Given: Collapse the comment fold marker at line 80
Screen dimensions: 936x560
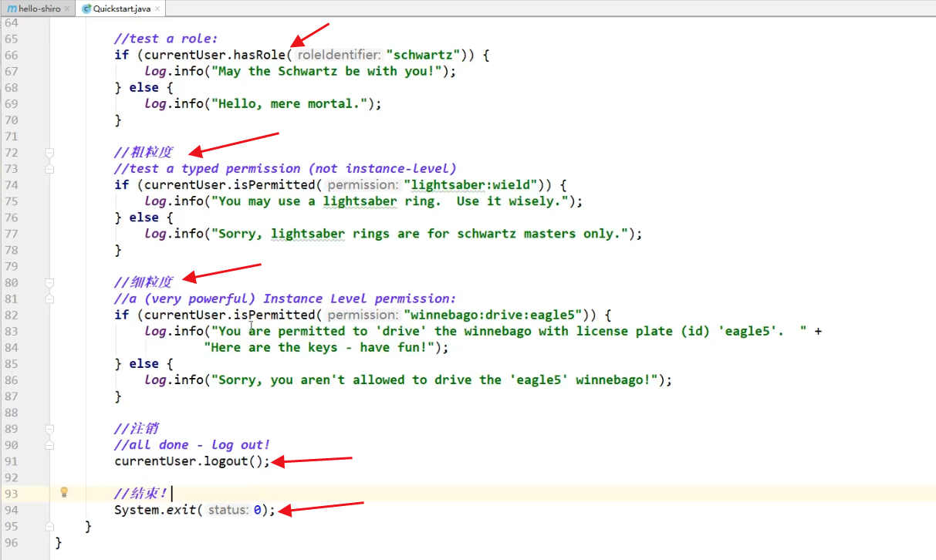Looking at the screenshot, I should point(49,282).
